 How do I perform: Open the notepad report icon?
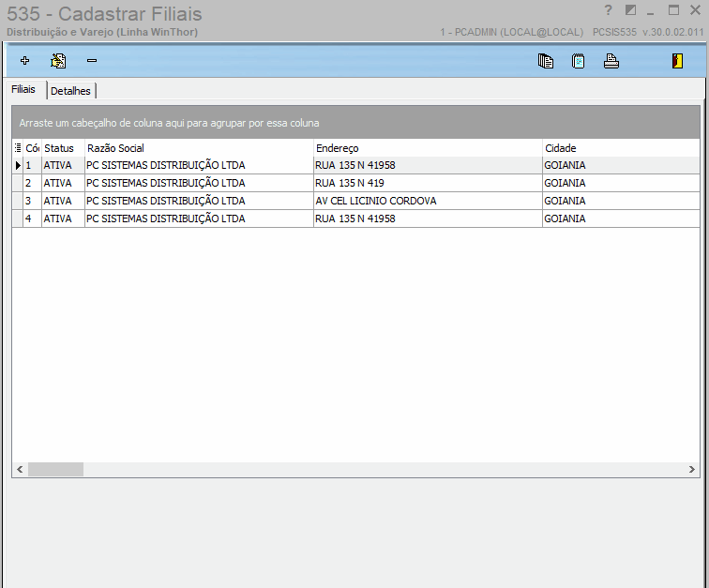click(579, 61)
